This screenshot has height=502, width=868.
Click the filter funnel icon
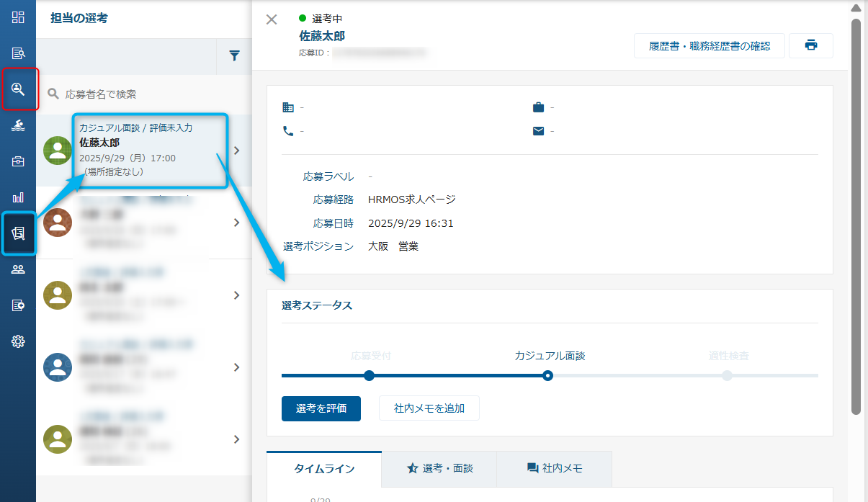click(234, 56)
